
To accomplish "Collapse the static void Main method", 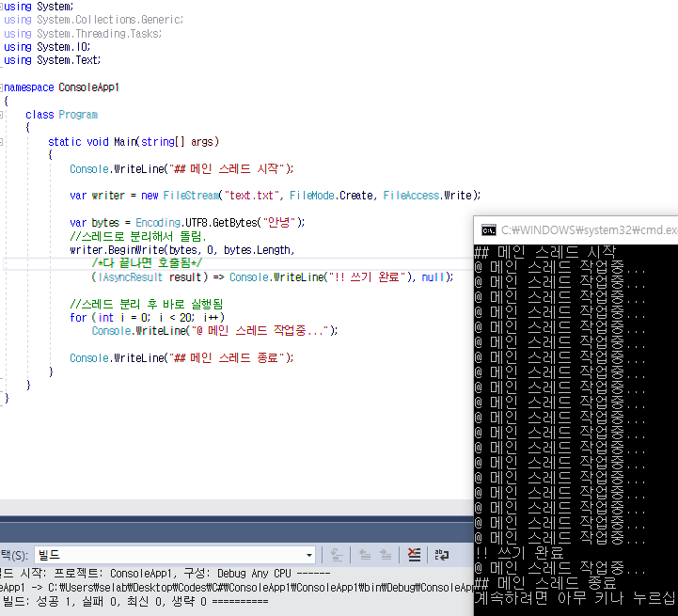I will (x=3, y=142).
